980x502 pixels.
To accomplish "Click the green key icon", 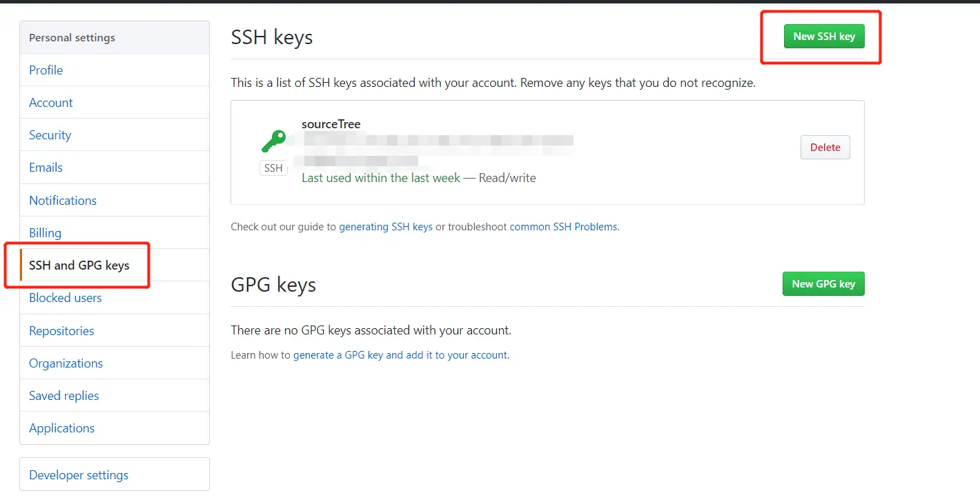I will tap(273, 141).
